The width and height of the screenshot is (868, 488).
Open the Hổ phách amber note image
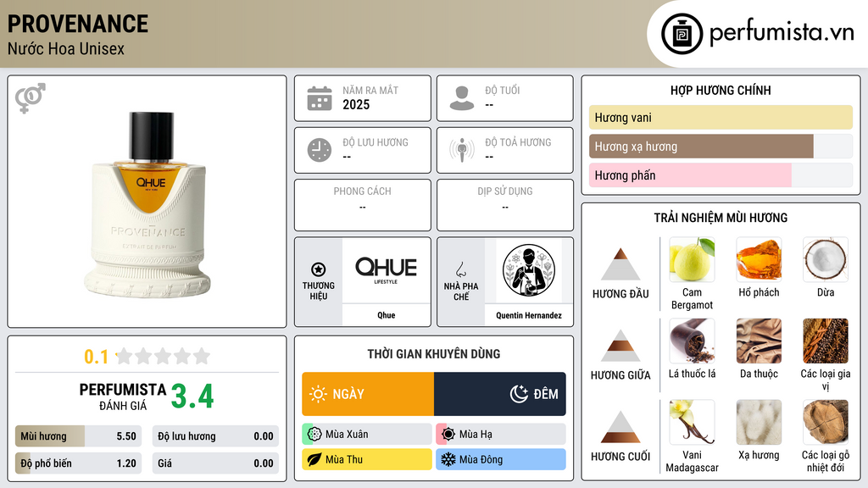click(x=759, y=260)
